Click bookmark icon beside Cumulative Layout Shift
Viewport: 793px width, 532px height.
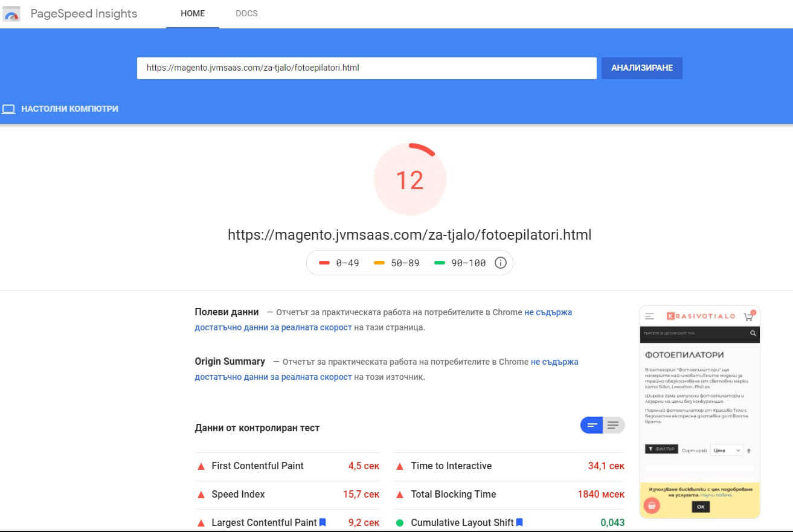coord(519,522)
